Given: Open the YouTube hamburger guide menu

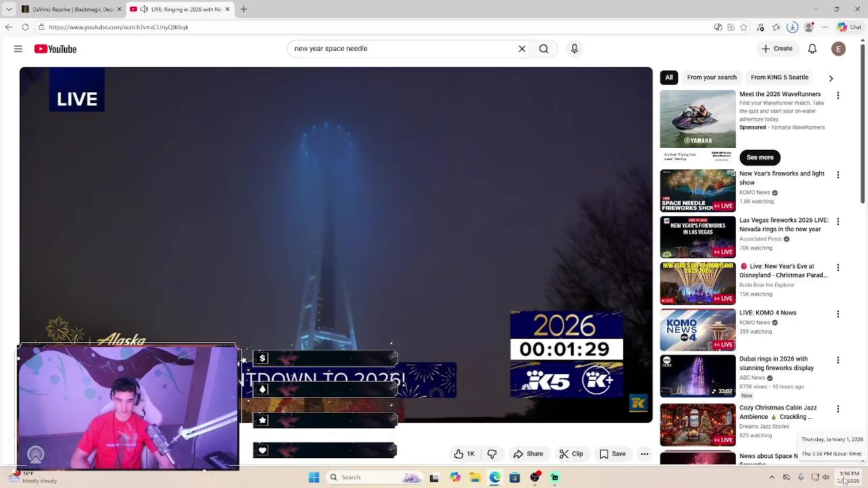Looking at the screenshot, I should point(18,49).
